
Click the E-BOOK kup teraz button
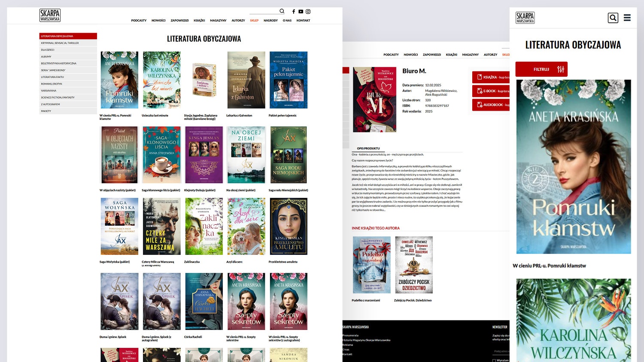(491, 91)
